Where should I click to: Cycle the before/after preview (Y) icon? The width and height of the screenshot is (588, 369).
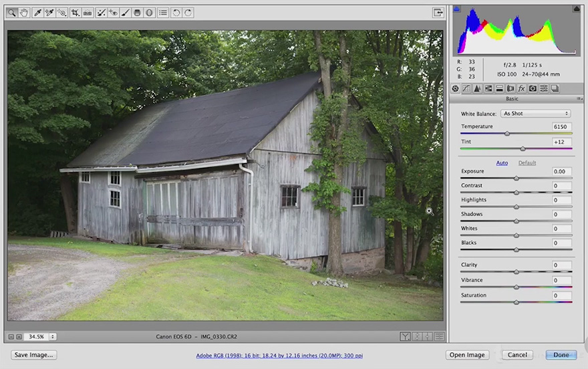[x=405, y=337]
